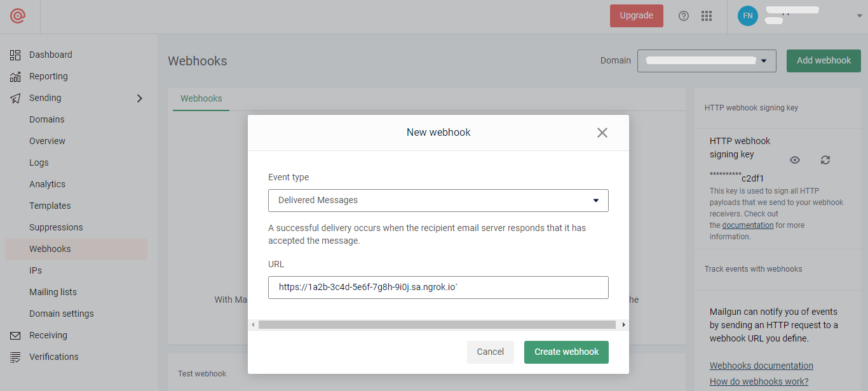Click the Mailgun logo

click(x=19, y=15)
